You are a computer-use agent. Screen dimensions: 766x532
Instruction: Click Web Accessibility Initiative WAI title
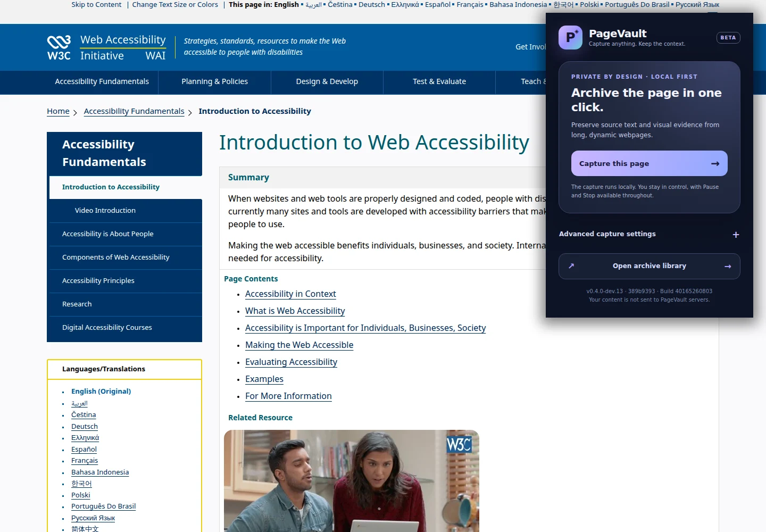123,48
